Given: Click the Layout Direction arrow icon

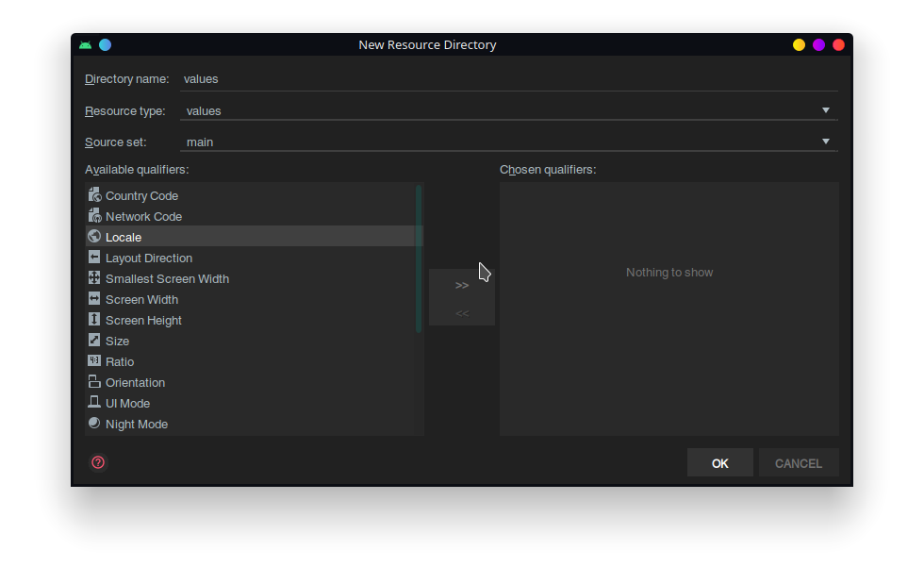Looking at the screenshot, I should (94, 257).
